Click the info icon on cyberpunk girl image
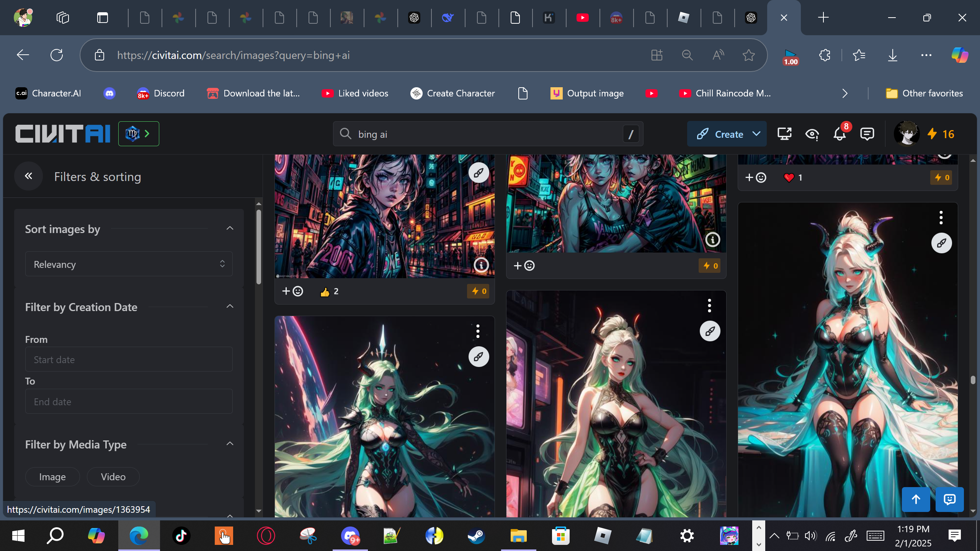Image resolution: width=980 pixels, height=551 pixels. [481, 264]
